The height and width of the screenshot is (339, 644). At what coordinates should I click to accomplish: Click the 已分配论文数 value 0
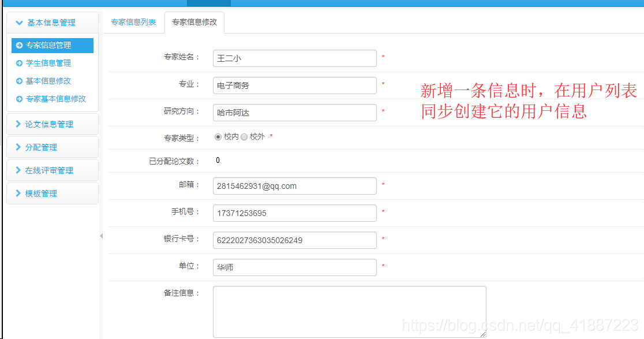coord(218,160)
